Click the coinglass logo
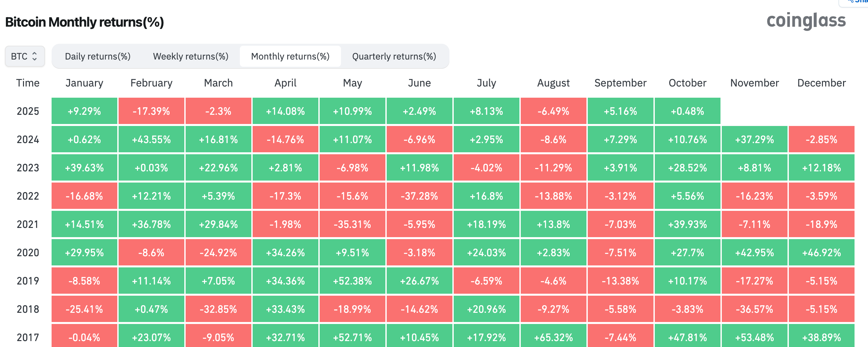The width and height of the screenshot is (868, 347). (806, 21)
